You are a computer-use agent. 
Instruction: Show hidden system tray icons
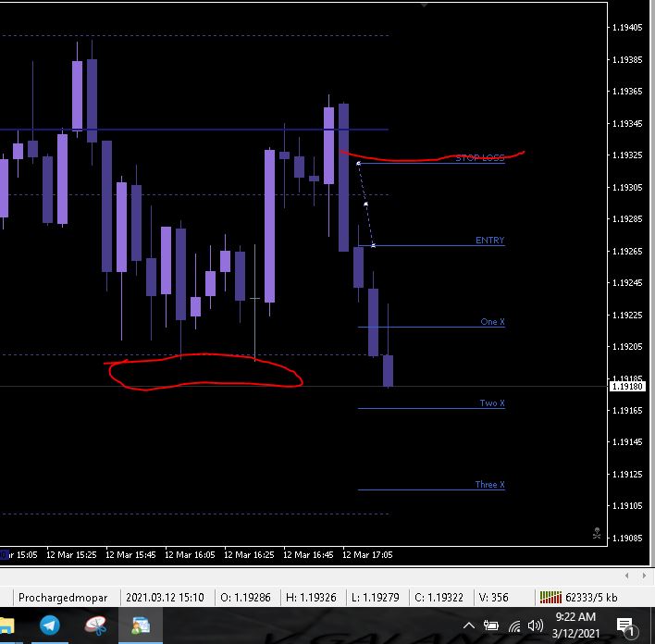click(469, 625)
